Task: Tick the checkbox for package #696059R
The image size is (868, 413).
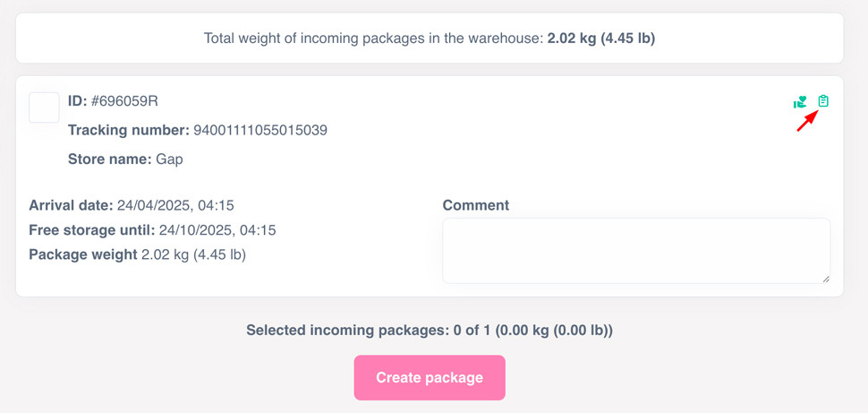Action: pyautogui.click(x=45, y=108)
